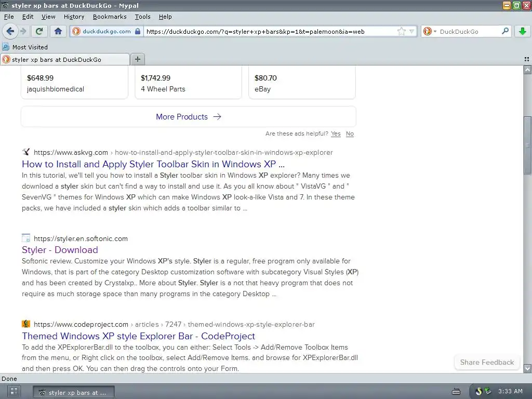Open the Downloads green arrow button
The width and height of the screenshot is (532, 399).
coord(523,31)
